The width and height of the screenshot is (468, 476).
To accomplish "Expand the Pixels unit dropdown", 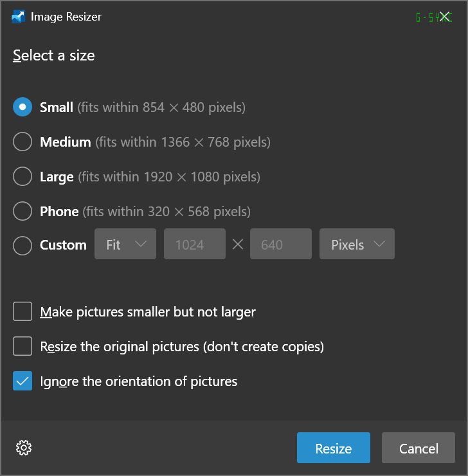I will click(357, 244).
